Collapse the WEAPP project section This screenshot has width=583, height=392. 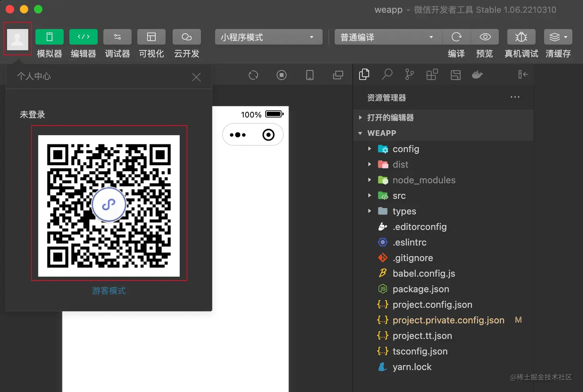tap(443, 133)
